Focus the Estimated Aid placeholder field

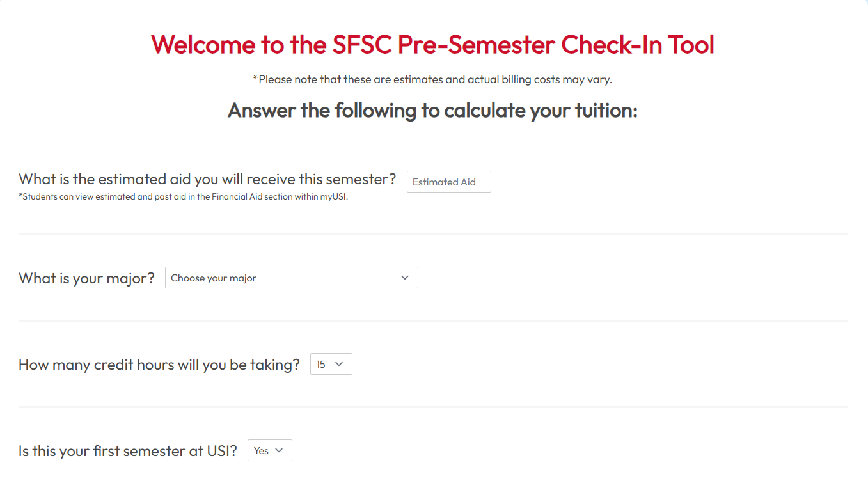[x=448, y=182]
